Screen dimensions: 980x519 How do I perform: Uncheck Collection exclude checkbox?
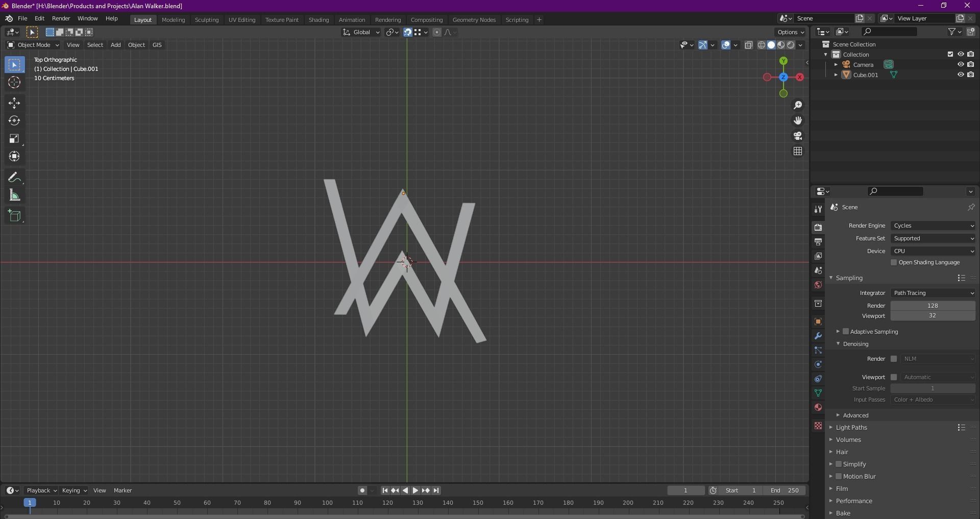950,54
